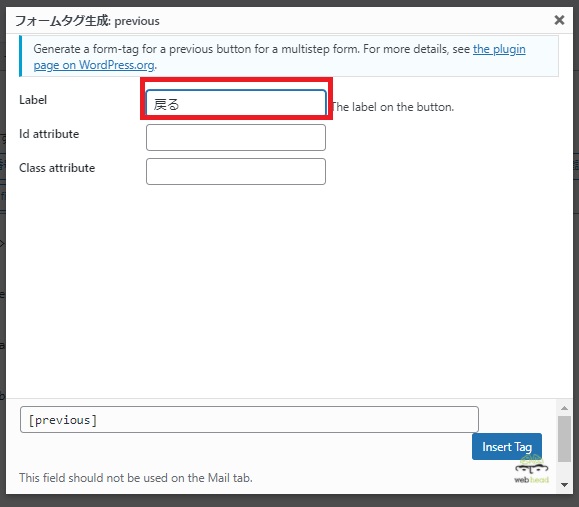This screenshot has height=507, width=579.
Task: Click the 'The label on the button.' description
Action: (x=392, y=107)
